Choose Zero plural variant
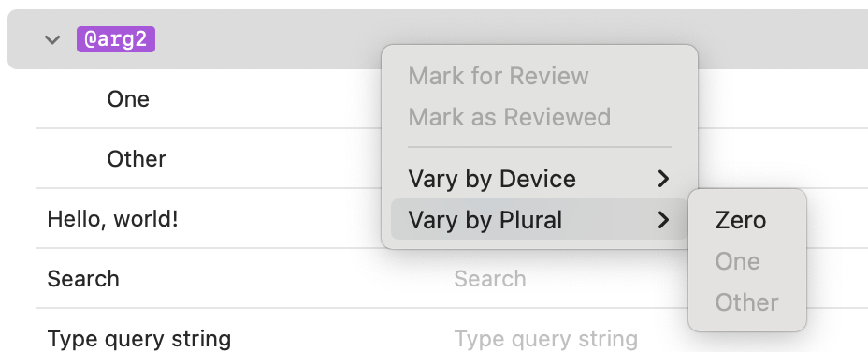The image size is (868, 352). (x=740, y=220)
